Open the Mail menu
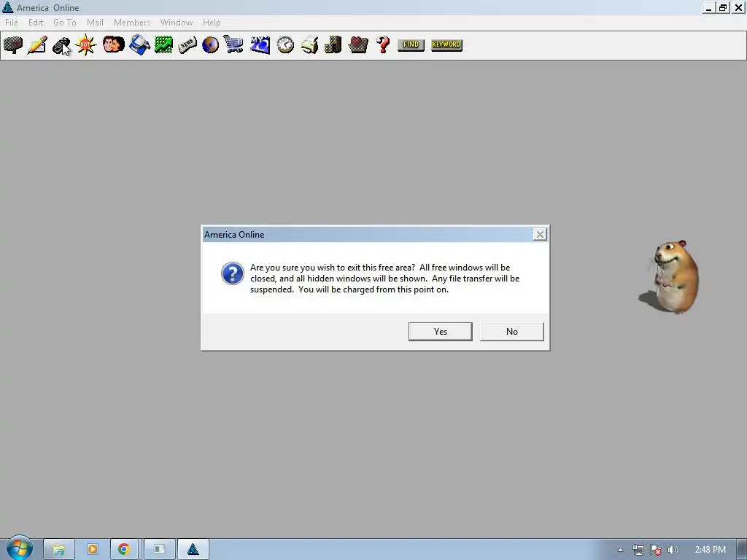 tap(95, 23)
